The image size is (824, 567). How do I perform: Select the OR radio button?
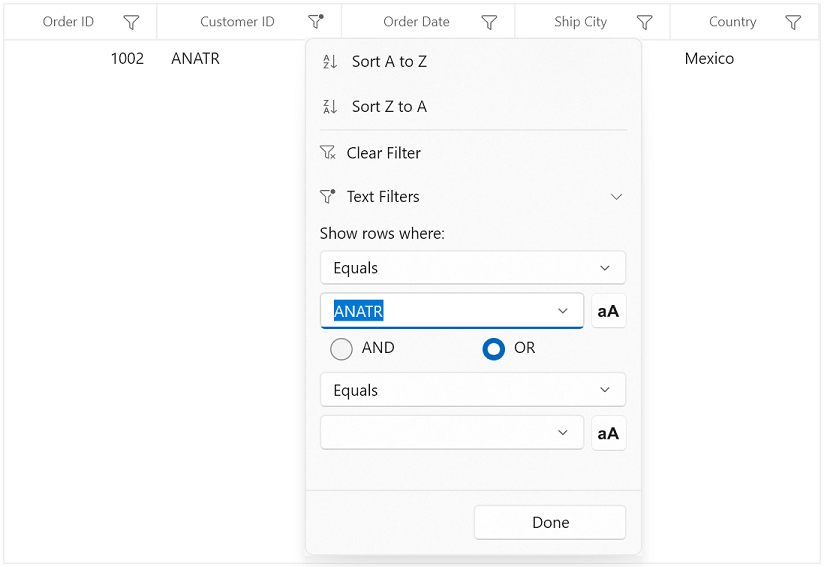493,349
